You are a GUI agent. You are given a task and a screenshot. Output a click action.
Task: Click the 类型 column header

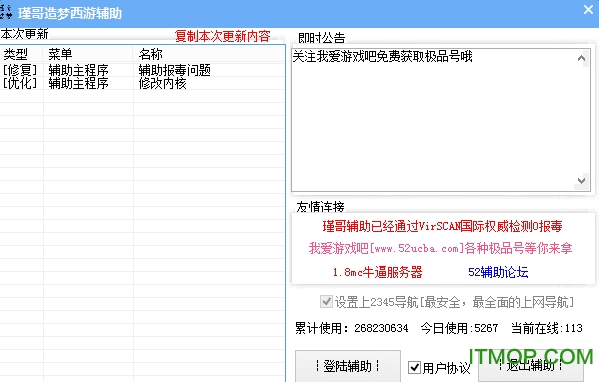[21, 54]
